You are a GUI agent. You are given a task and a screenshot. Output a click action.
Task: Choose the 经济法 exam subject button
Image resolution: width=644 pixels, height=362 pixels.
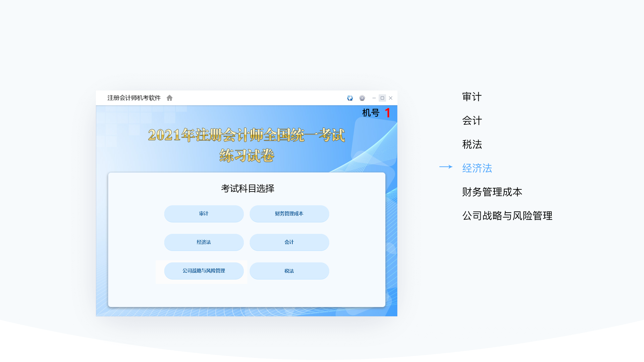click(x=204, y=242)
